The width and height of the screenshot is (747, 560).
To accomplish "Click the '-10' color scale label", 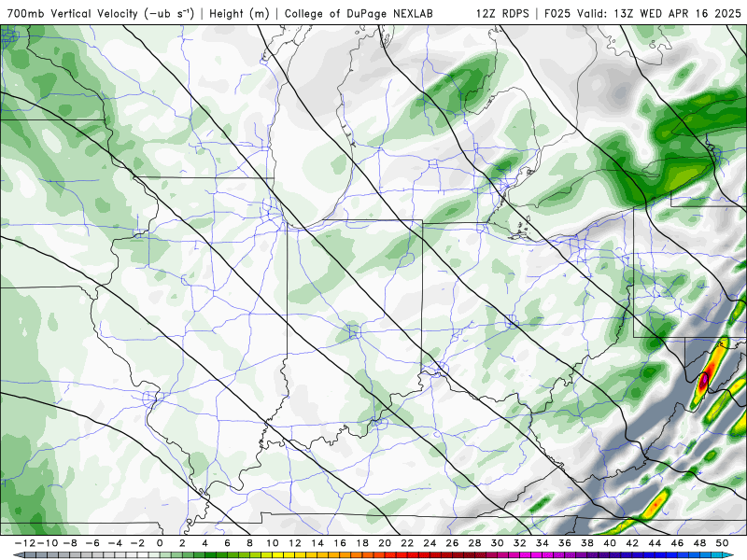I will (48, 543).
